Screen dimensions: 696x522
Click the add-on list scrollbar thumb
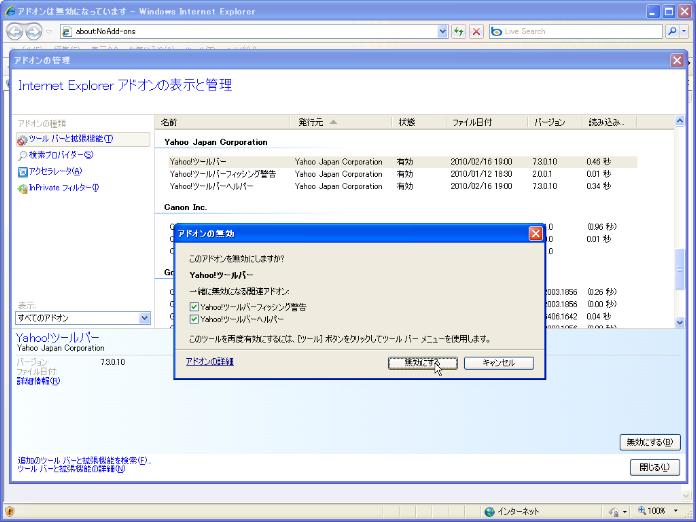coord(680,269)
